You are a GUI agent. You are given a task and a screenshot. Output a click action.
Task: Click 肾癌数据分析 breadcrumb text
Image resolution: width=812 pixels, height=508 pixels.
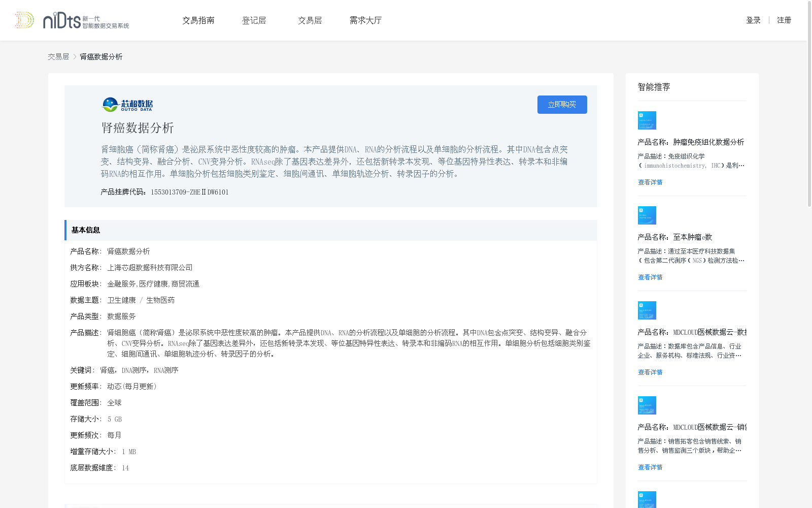pos(101,57)
